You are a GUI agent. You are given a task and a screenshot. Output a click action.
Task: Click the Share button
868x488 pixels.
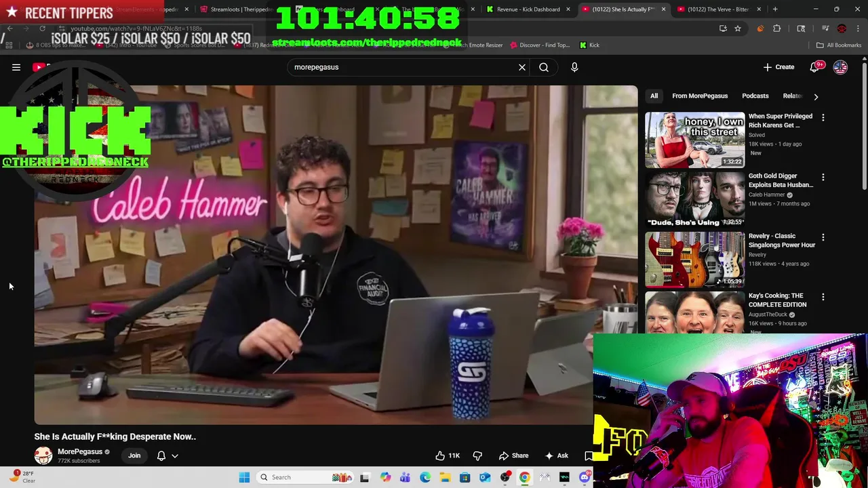pyautogui.click(x=513, y=455)
